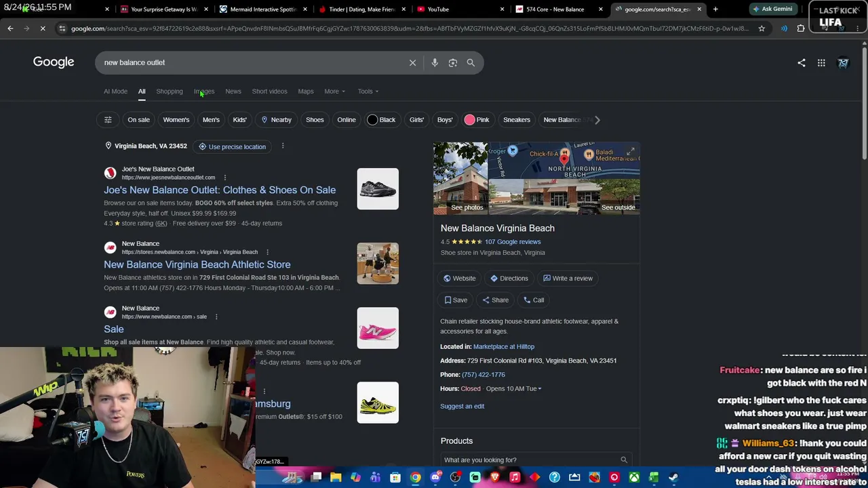Switch to the YouTube browser tab
The width and height of the screenshot is (868, 488).
click(x=459, y=9)
